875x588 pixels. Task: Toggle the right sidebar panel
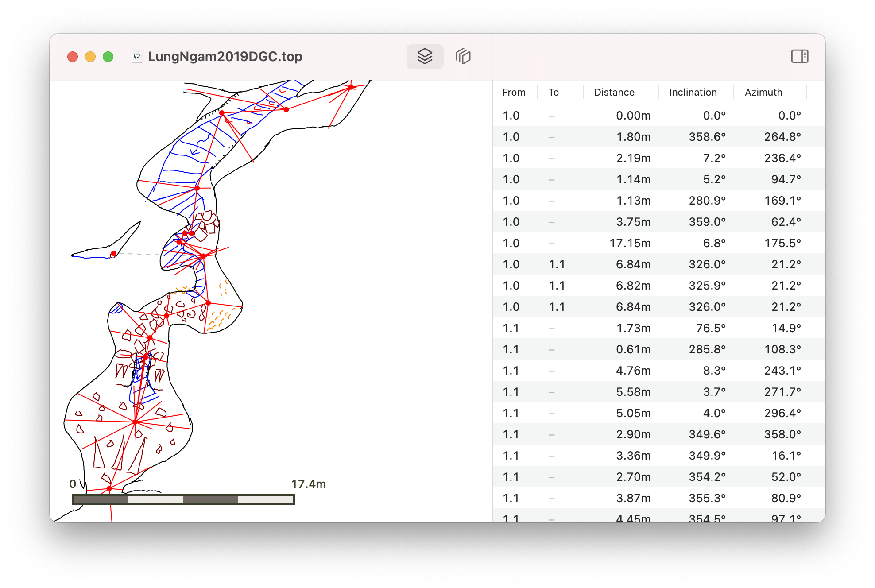click(x=799, y=56)
